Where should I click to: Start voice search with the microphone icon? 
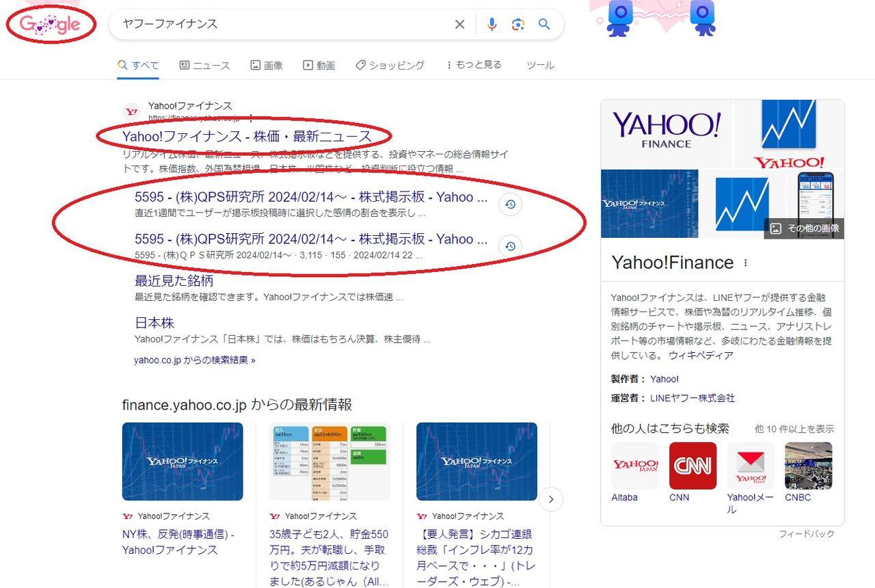click(x=492, y=24)
